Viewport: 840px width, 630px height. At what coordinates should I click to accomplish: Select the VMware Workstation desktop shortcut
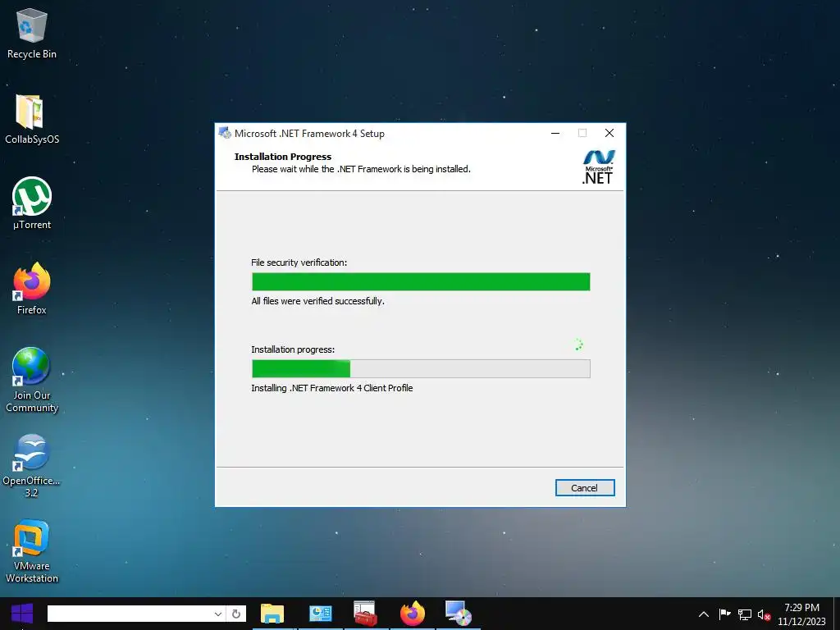coord(32,551)
